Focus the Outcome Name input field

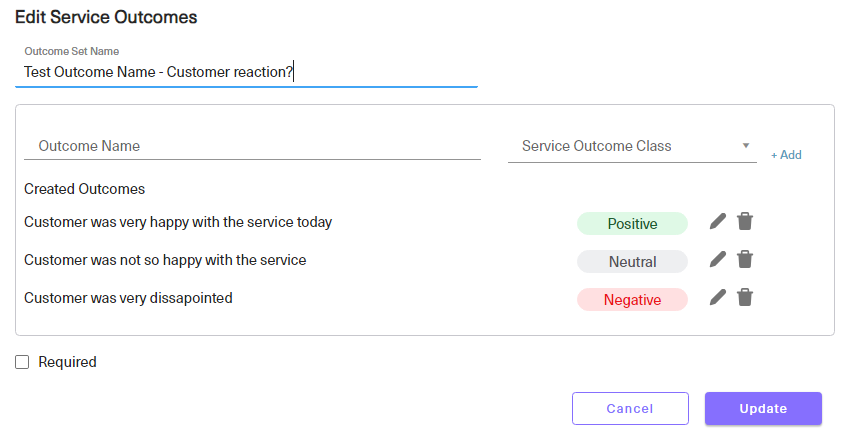[x=252, y=146]
